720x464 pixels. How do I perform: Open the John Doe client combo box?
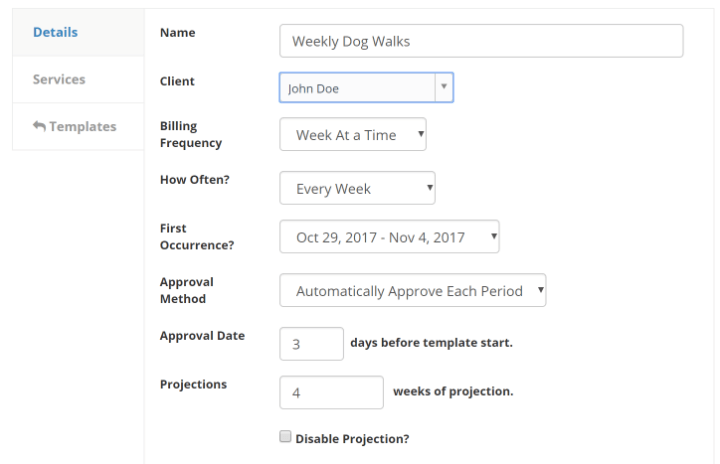pyautogui.click(x=366, y=87)
